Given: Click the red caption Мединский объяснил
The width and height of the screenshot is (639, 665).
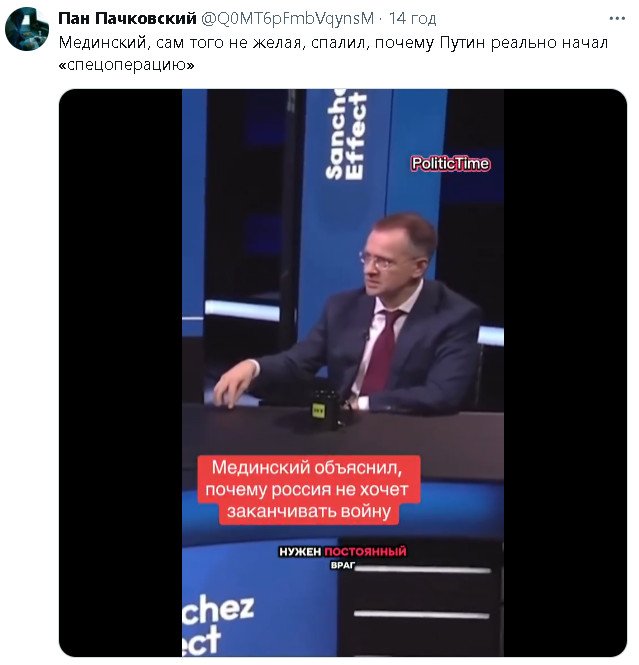Looking at the screenshot, I should point(309,489).
